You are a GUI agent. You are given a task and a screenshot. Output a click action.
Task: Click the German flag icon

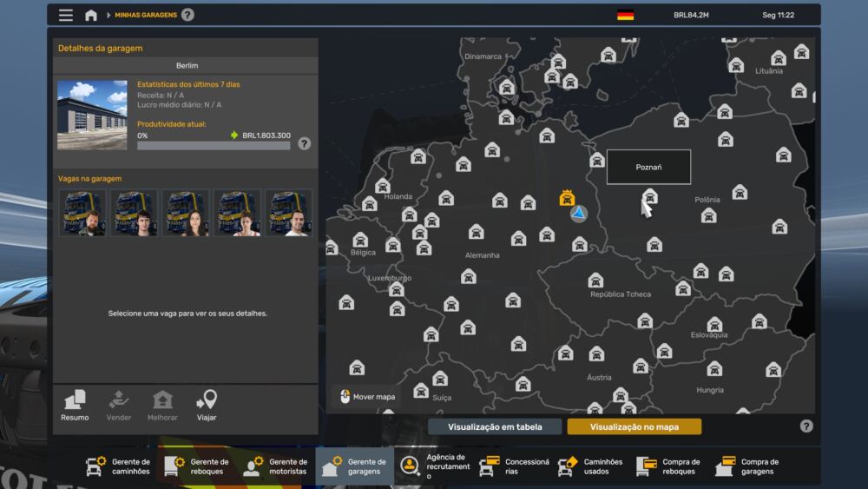[x=625, y=15]
